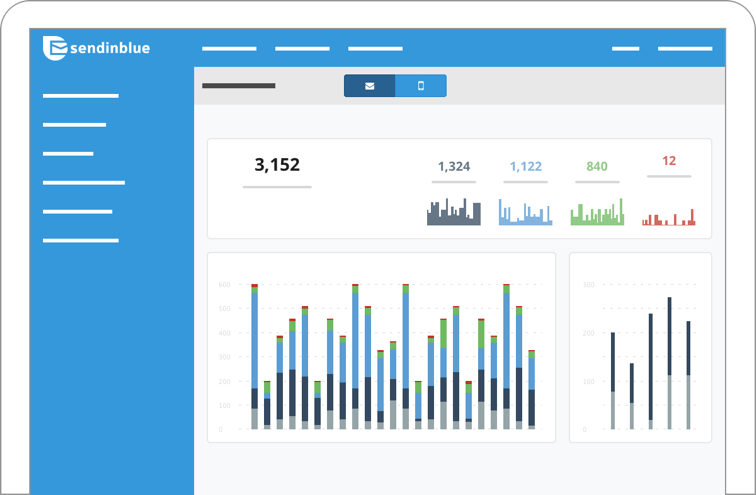Open the gray mini sparkline chart
The height and width of the screenshot is (495, 756).
click(x=454, y=212)
